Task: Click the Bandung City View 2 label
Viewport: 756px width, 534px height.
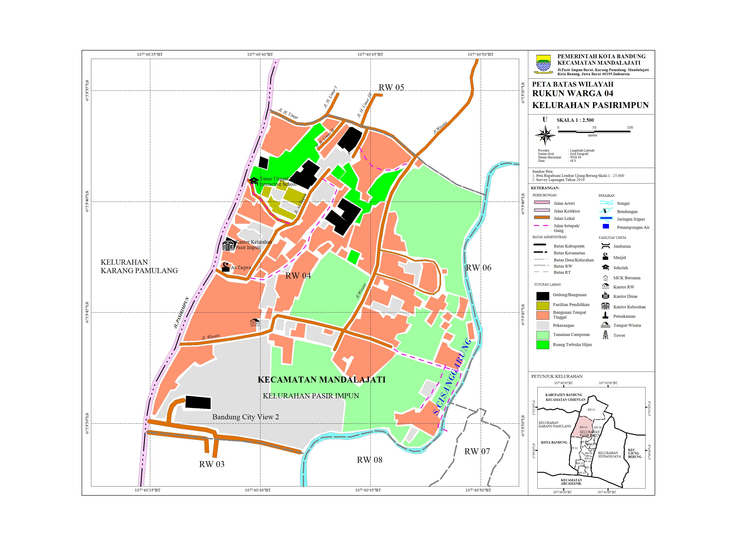Action: [x=245, y=417]
